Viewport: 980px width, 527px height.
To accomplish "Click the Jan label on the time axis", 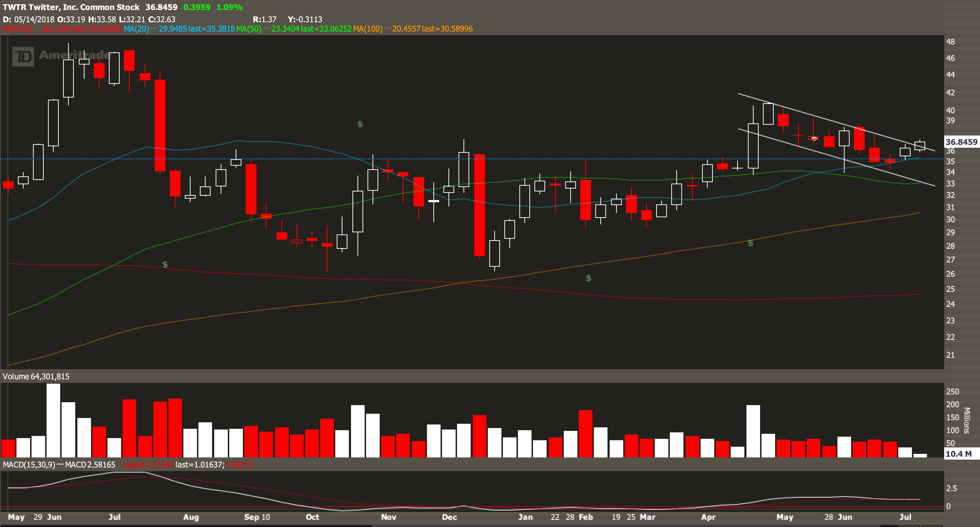I will pyautogui.click(x=525, y=517).
